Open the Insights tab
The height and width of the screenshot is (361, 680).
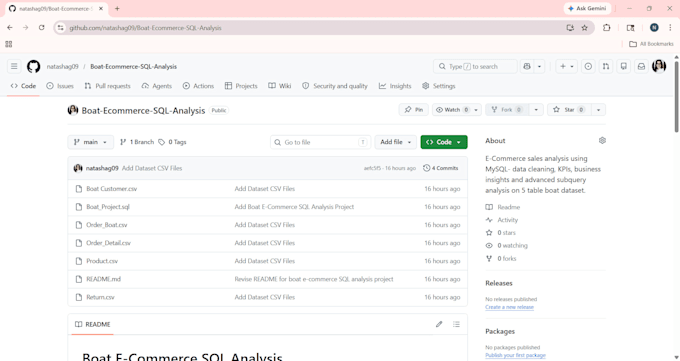point(395,86)
